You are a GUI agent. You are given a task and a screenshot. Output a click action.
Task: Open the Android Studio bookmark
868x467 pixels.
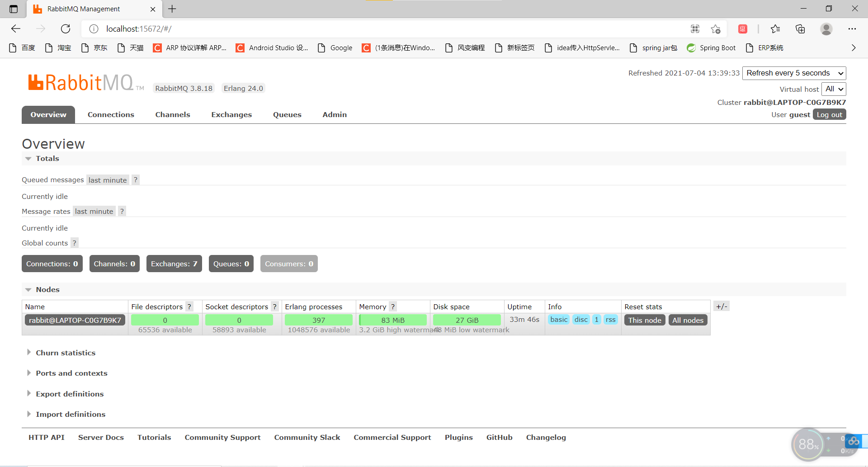[x=272, y=47]
